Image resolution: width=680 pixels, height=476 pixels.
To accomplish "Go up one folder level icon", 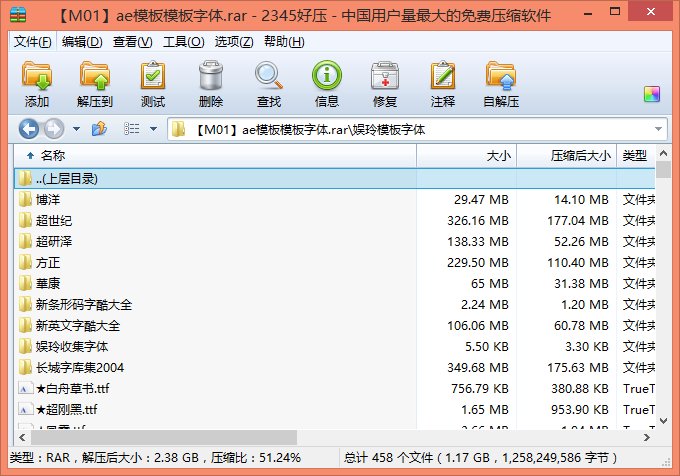I will 99,129.
